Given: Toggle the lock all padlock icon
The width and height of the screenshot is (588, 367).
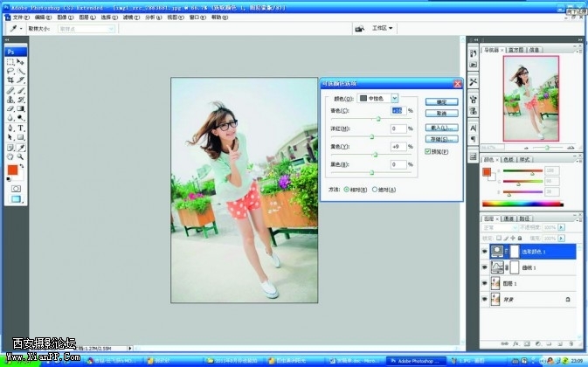Looking at the screenshot, I should point(520,238).
